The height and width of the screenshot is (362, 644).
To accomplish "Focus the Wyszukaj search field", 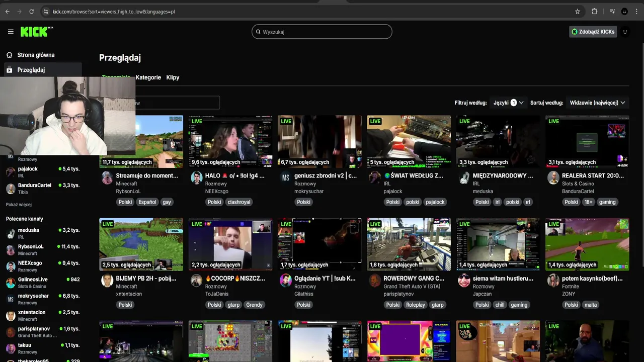I will click(322, 32).
